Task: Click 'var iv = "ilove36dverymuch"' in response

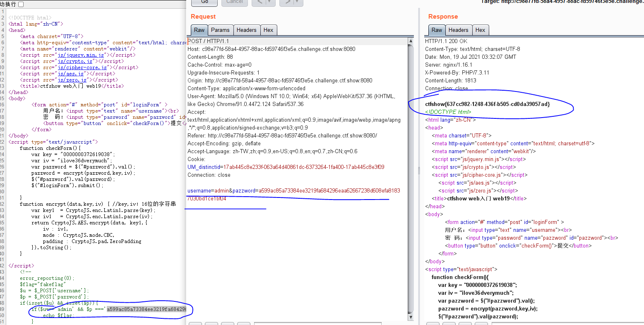Action: tap(477, 293)
